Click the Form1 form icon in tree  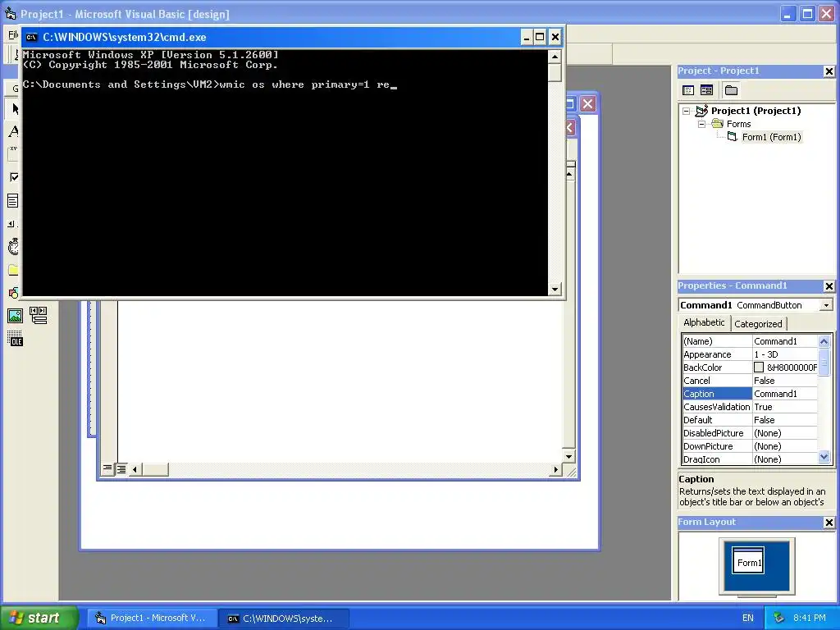(733, 137)
